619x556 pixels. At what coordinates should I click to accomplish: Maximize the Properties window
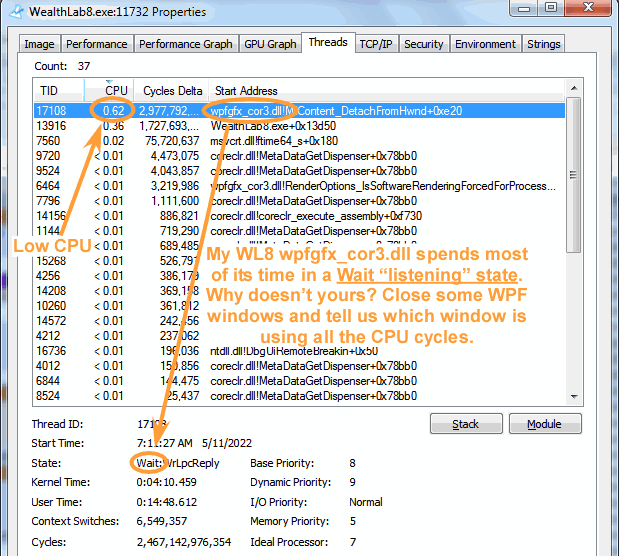[551, 8]
